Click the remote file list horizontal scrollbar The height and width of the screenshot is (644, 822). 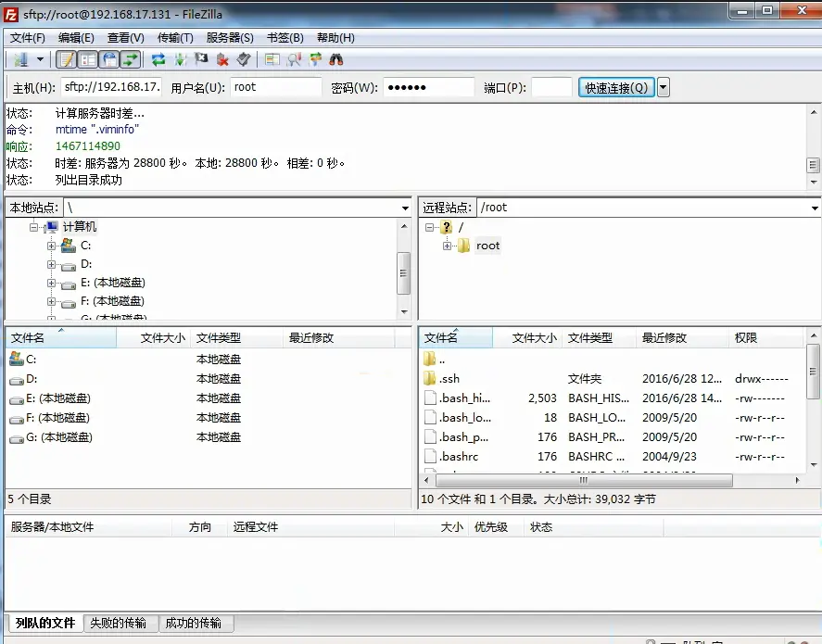coord(584,480)
